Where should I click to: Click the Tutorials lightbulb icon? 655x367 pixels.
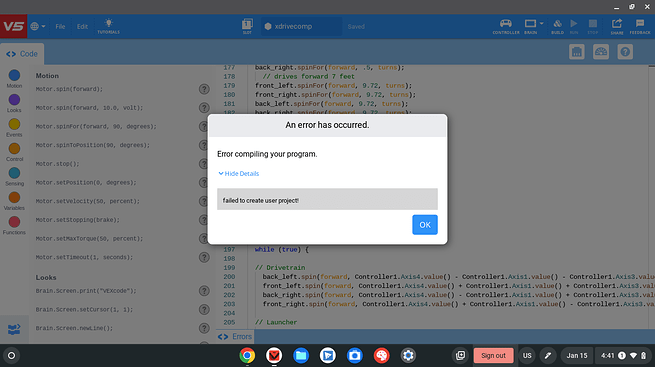click(108, 26)
